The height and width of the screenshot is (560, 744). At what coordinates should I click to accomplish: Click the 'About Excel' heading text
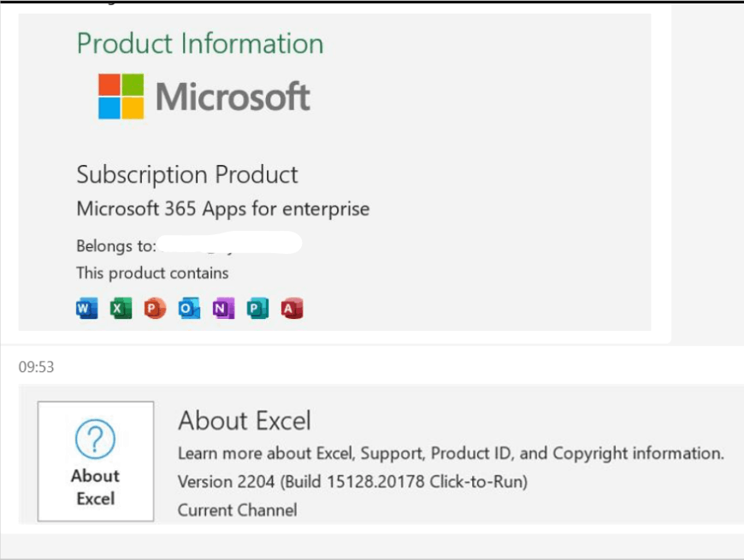point(245,421)
